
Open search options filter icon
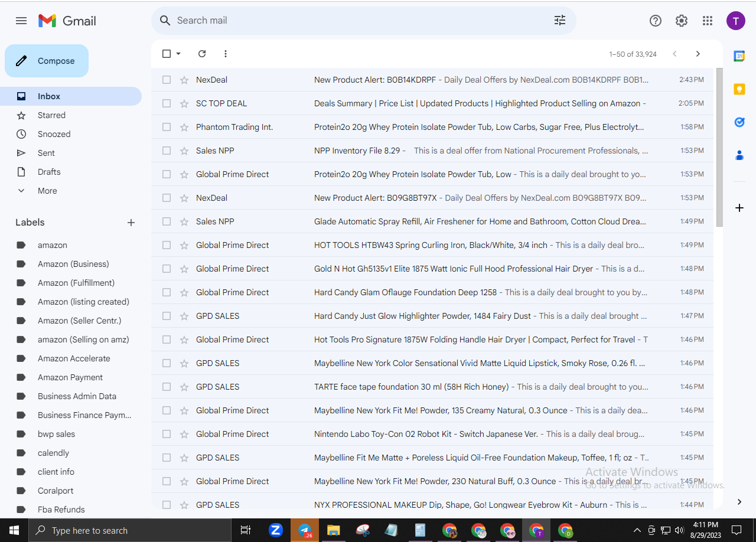pyautogui.click(x=560, y=21)
